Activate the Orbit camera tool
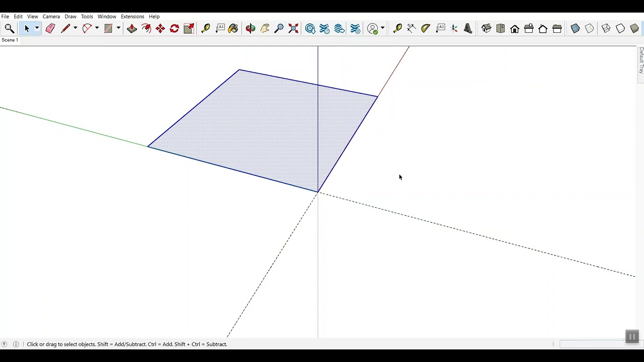This screenshot has width=644, height=362. 251,29
